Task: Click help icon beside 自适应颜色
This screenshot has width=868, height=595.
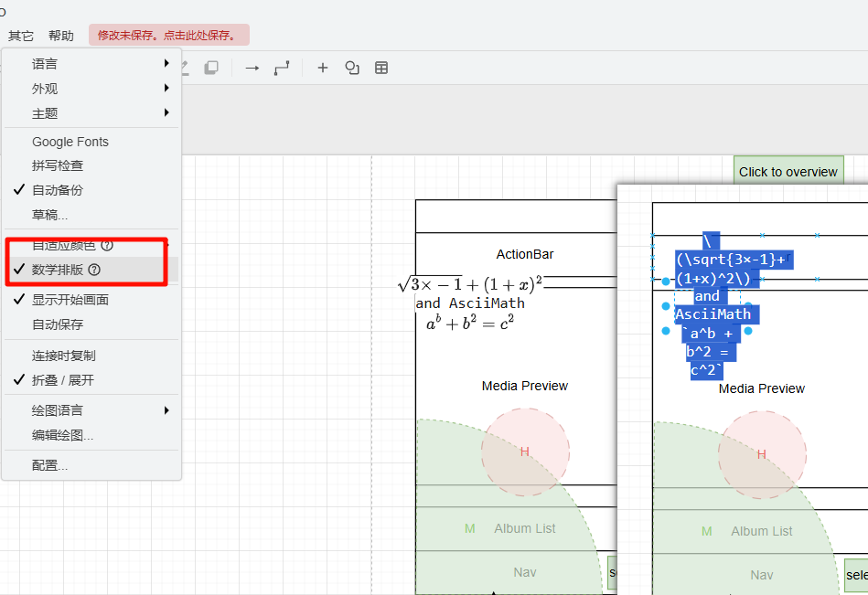Action: coord(107,245)
